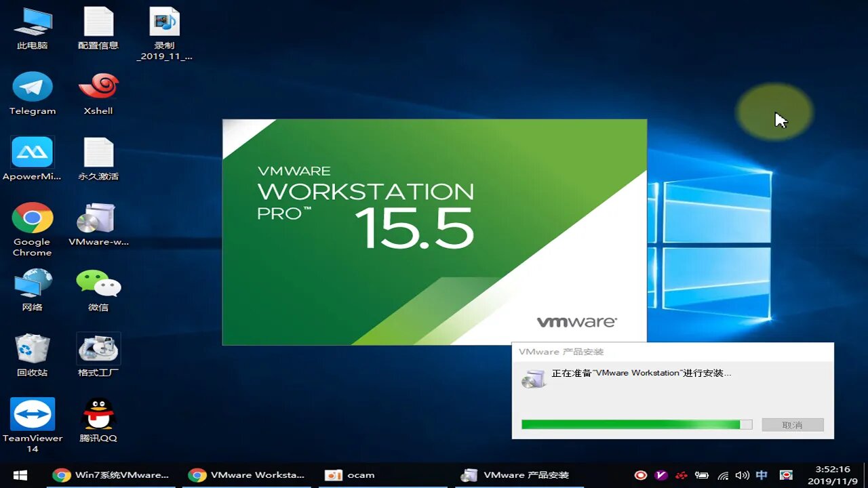The height and width of the screenshot is (488, 868).
Task: Open the 永久激活 text file icon
Action: pyautogui.click(x=98, y=159)
